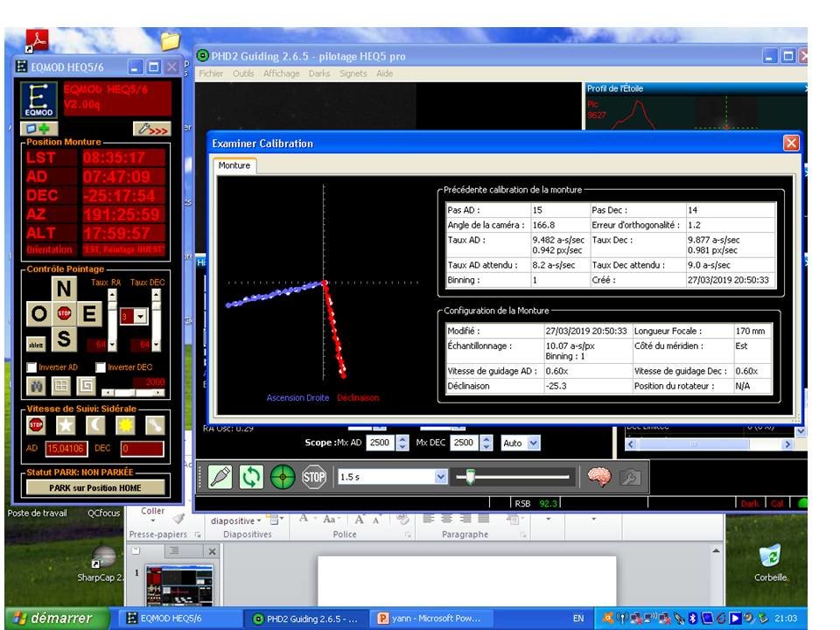Image resolution: width=840 pixels, height=630 pixels.
Task: Open the Auto declination mode dropdown
Action: tap(534, 443)
